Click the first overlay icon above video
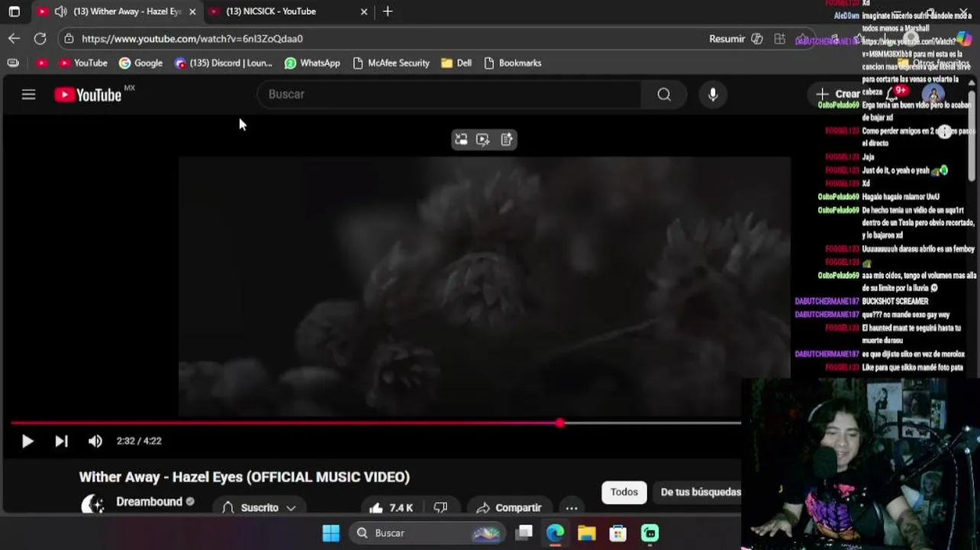 point(461,139)
